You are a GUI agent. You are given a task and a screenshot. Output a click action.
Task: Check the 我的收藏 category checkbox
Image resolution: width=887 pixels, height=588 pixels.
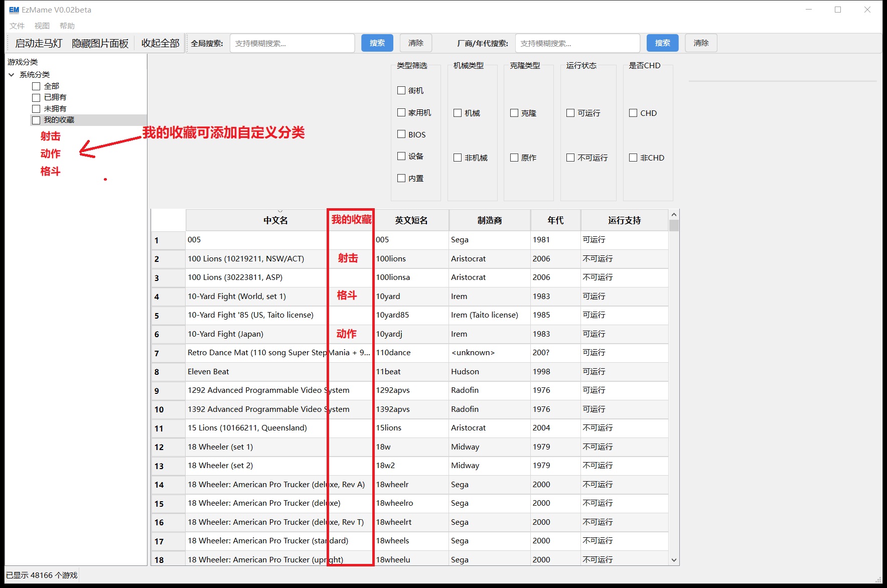point(36,120)
